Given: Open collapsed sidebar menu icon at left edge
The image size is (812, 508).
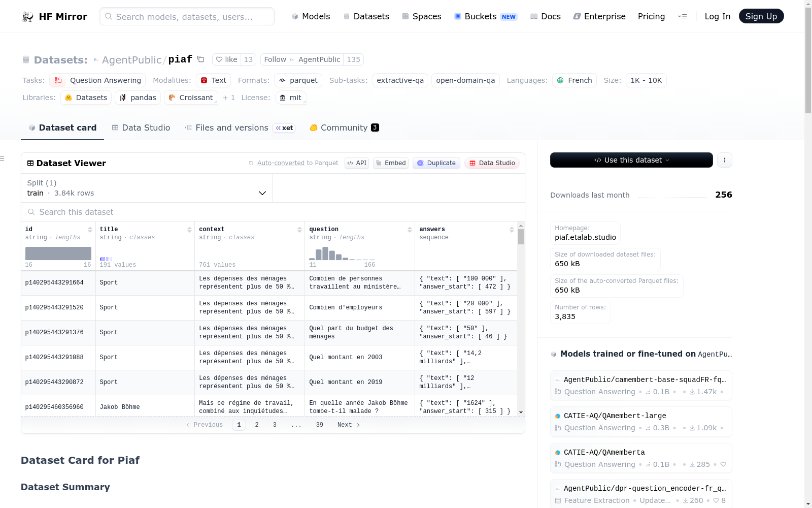Looking at the screenshot, I should [2, 158].
